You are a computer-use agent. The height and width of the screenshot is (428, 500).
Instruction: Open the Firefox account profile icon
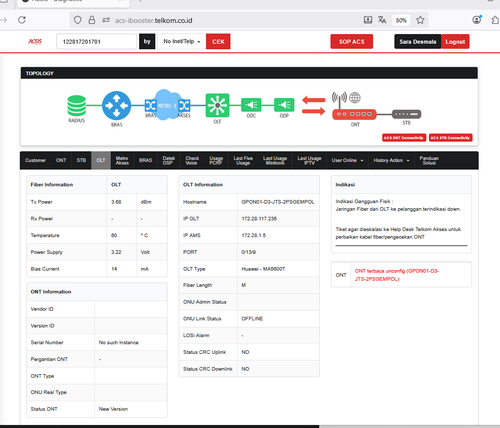(x=477, y=20)
